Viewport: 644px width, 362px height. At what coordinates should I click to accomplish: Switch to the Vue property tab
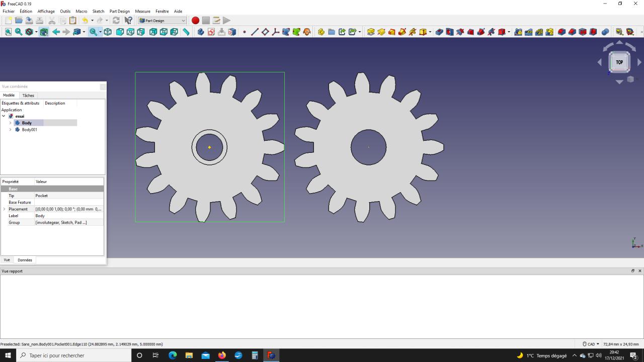[x=7, y=260]
